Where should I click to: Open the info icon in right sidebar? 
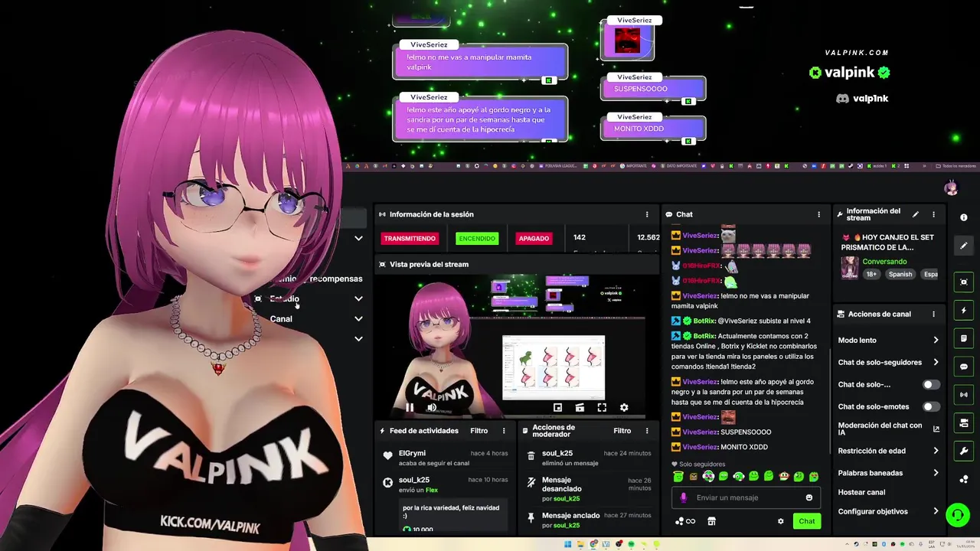coord(964,217)
